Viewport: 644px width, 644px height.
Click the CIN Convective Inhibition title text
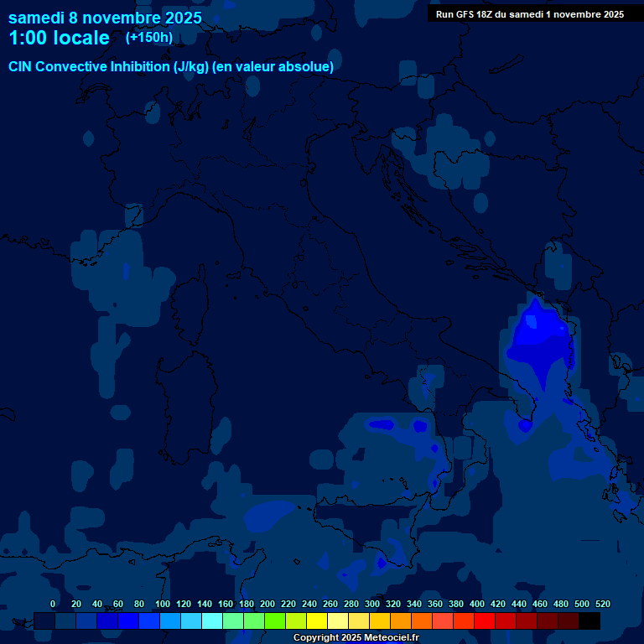coord(171,66)
